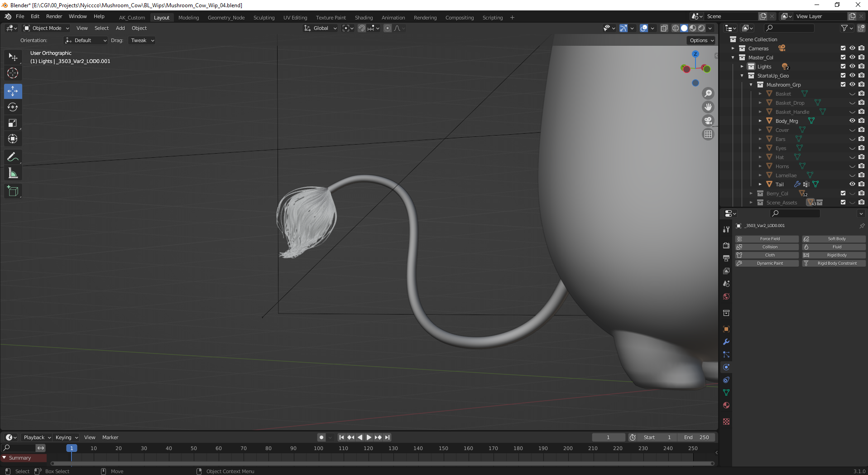
Task: Toggle the properties editor pin icon
Action: [x=862, y=226]
